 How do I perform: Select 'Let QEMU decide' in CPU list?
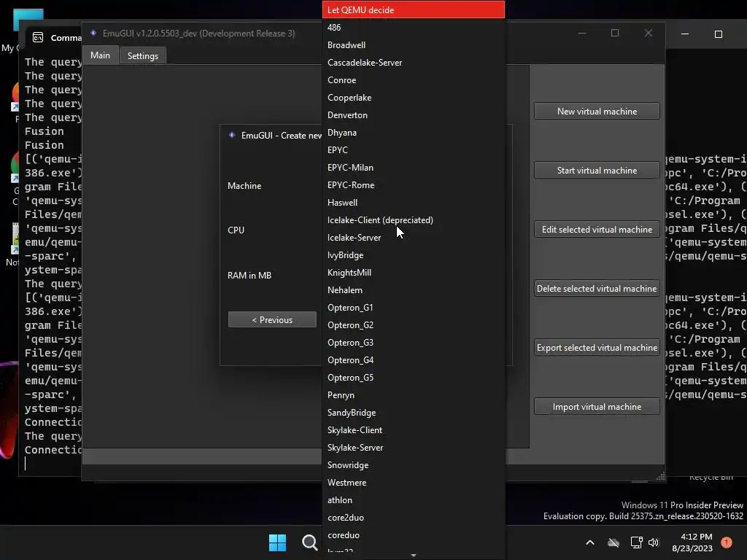coord(413,10)
